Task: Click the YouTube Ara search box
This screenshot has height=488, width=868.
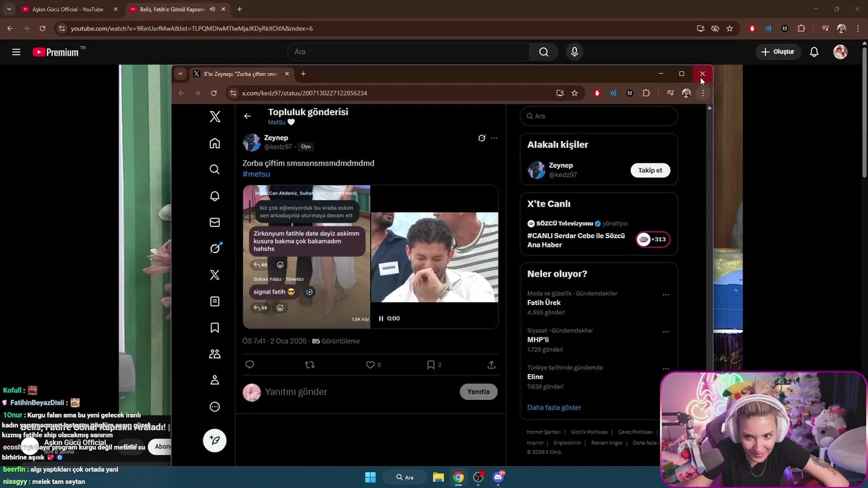Action: point(409,52)
